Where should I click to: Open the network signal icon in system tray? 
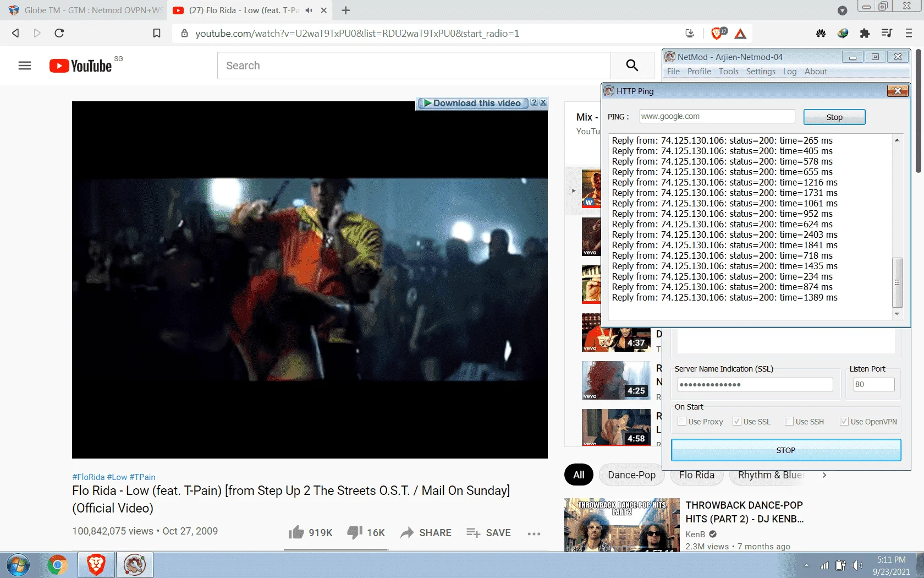(x=824, y=565)
